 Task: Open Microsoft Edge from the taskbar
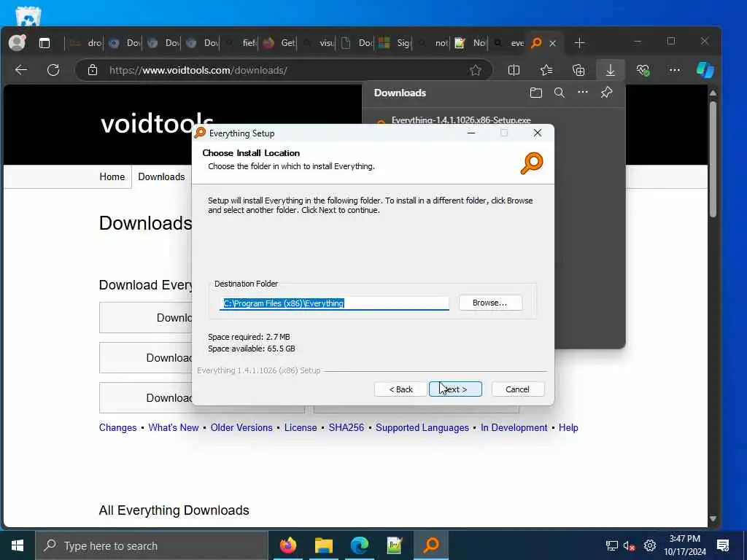click(359, 545)
